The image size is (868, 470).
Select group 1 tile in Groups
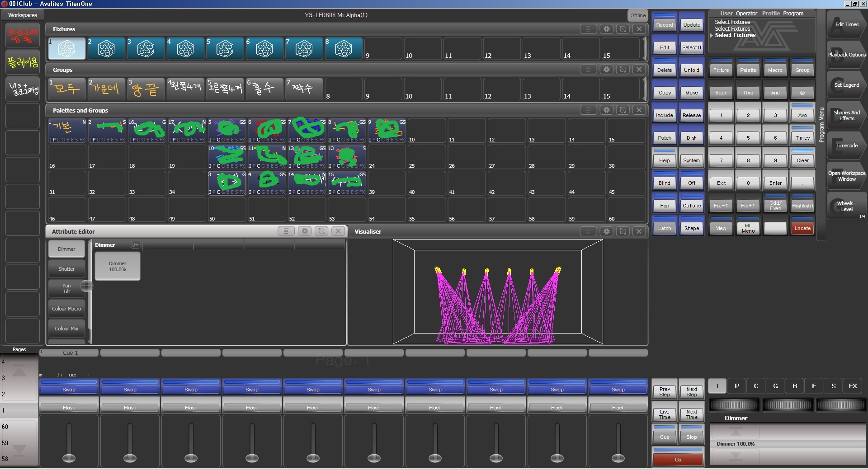point(67,89)
